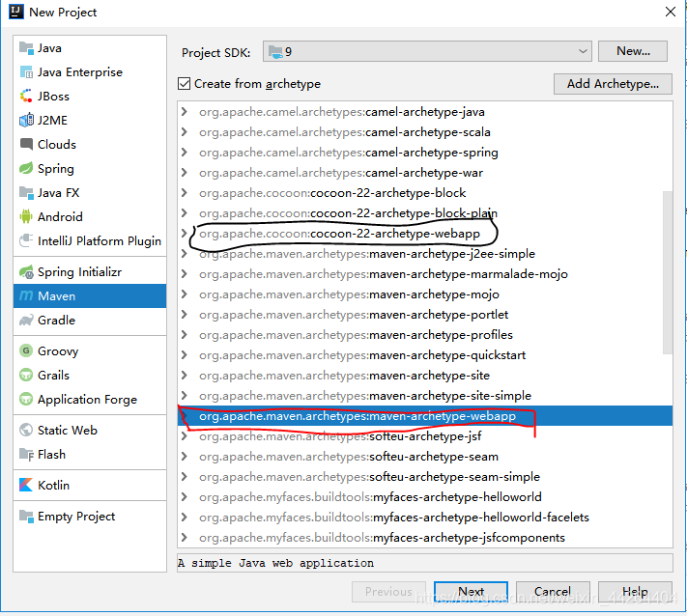Image resolution: width=687 pixels, height=616 pixels.
Task: Expand the camel-archetype-spring node
Action: click(185, 153)
